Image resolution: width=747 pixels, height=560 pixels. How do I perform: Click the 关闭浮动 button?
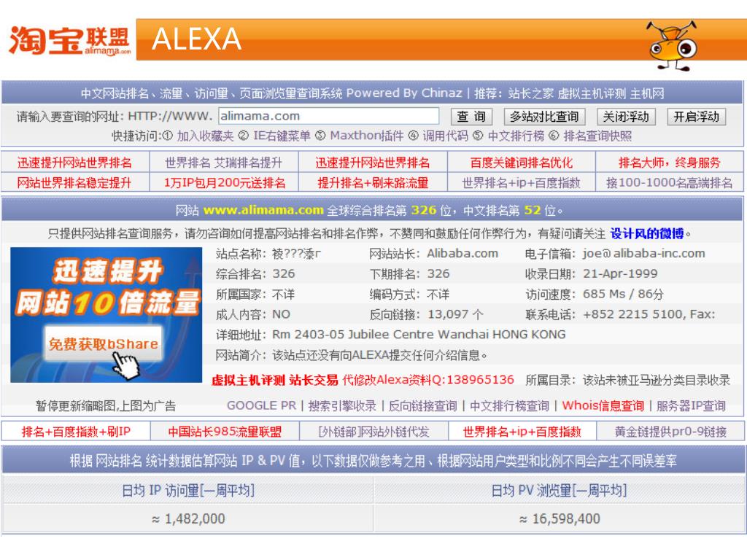click(626, 117)
